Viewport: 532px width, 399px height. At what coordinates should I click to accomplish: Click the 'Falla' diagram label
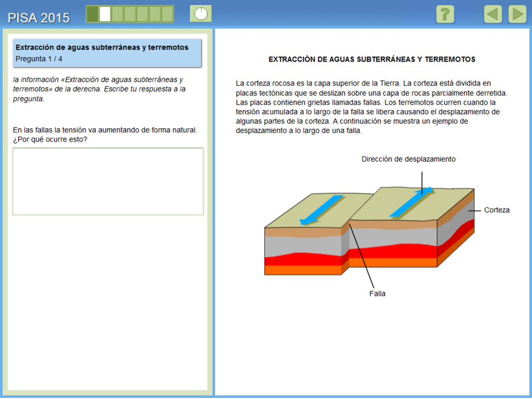click(x=377, y=294)
